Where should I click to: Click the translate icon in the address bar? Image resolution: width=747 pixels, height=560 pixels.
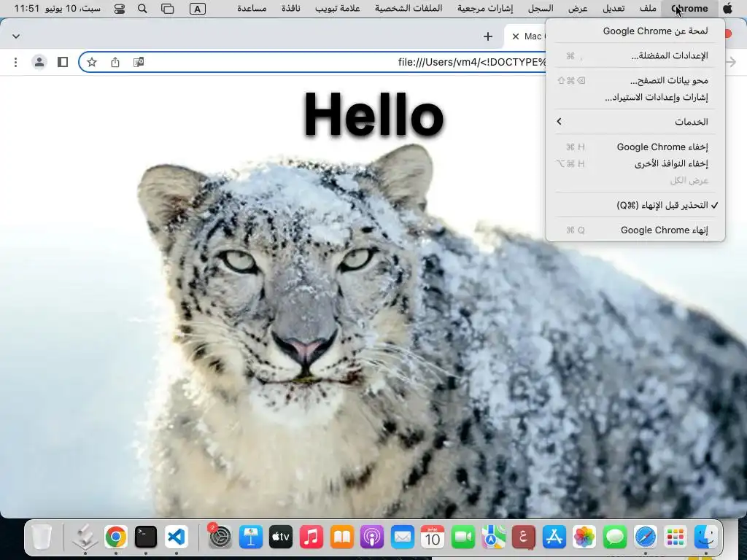[139, 62]
